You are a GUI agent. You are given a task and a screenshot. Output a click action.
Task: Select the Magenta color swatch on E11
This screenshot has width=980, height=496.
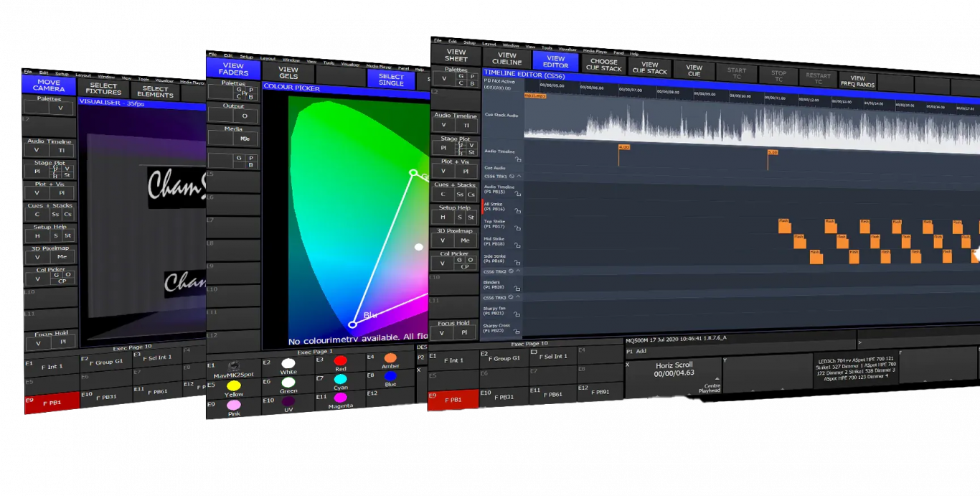coord(341,398)
